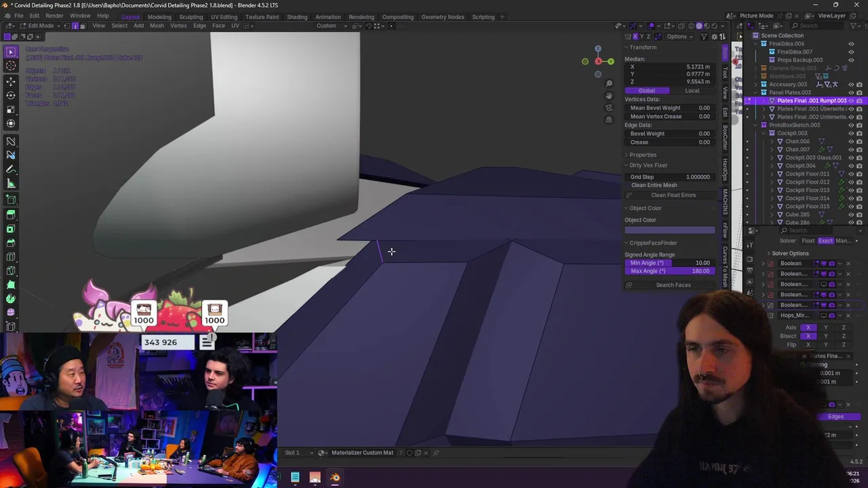Activate the 3D Cursor tool
The height and width of the screenshot is (488, 868).
click(x=11, y=66)
